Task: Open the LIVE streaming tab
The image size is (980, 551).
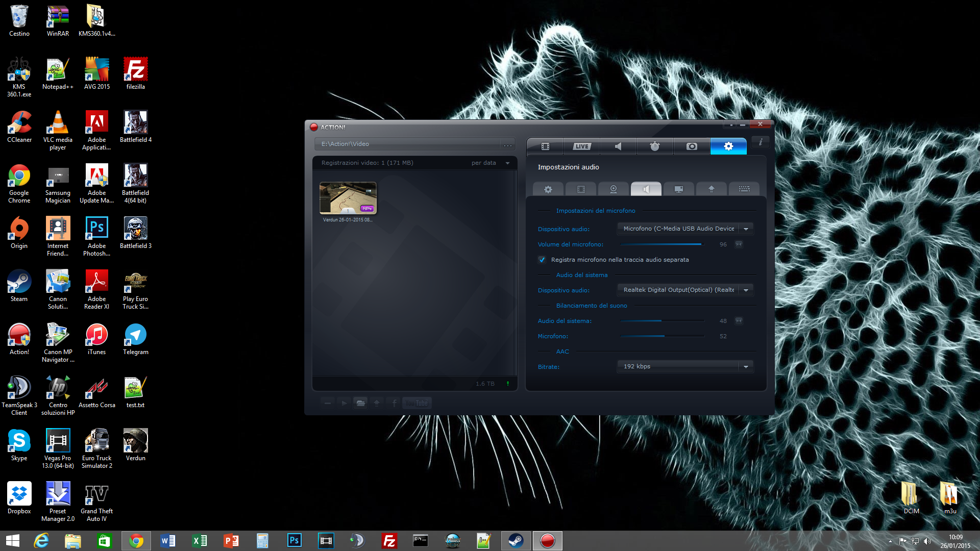Action: click(581, 146)
